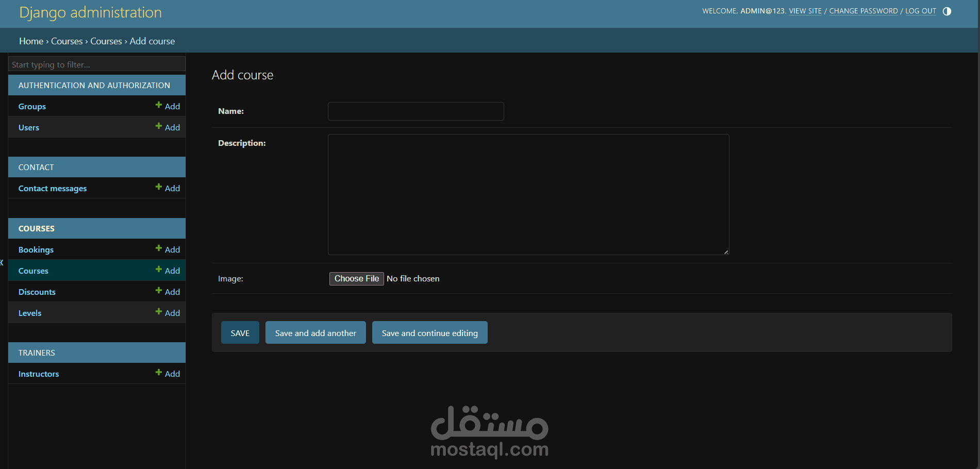Open the Courses app header in sidebar

[37, 229]
